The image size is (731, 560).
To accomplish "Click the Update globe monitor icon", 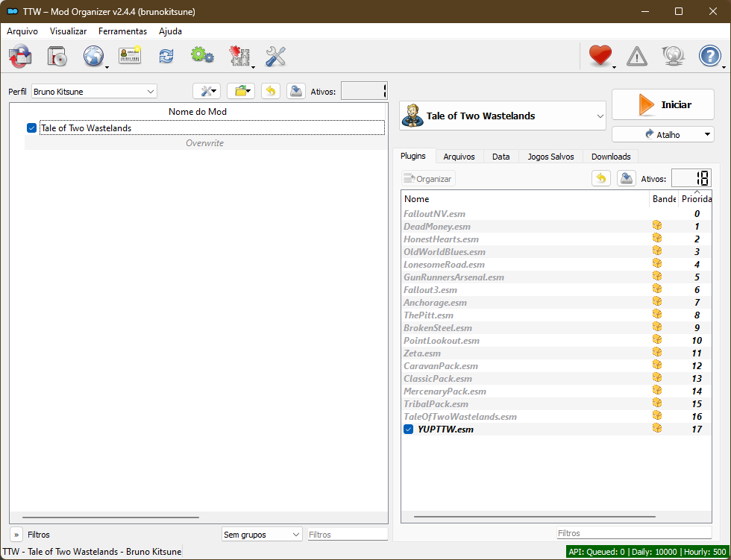I will [673, 57].
